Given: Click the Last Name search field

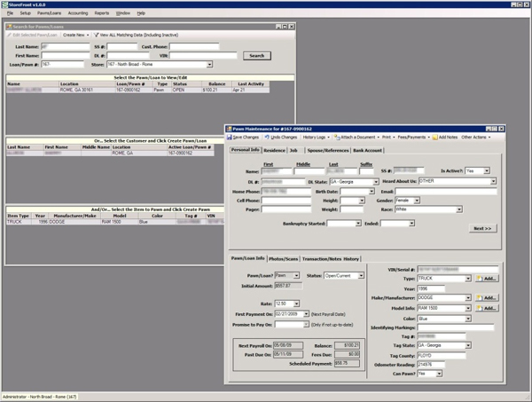Looking at the screenshot, I should [65, 46].
